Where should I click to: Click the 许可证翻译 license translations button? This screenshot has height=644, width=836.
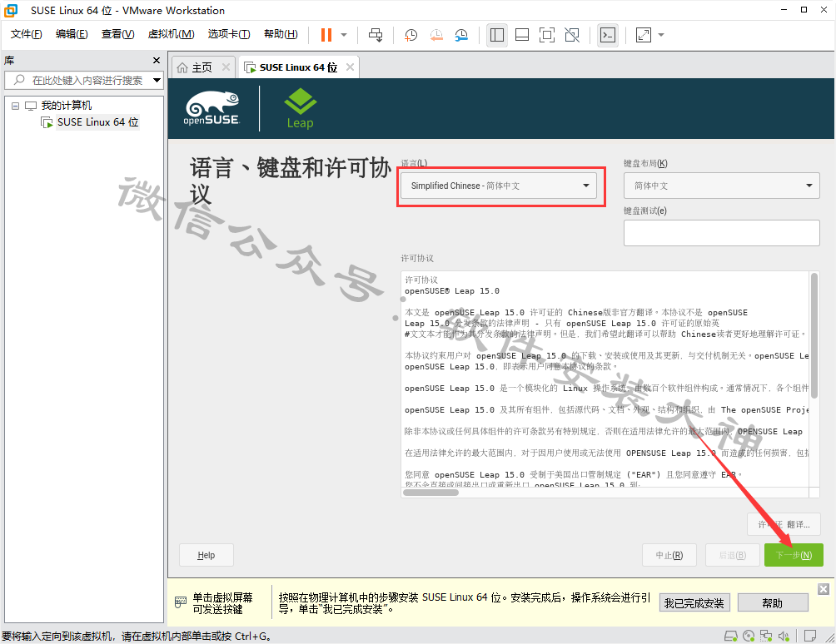pos(784,525)
